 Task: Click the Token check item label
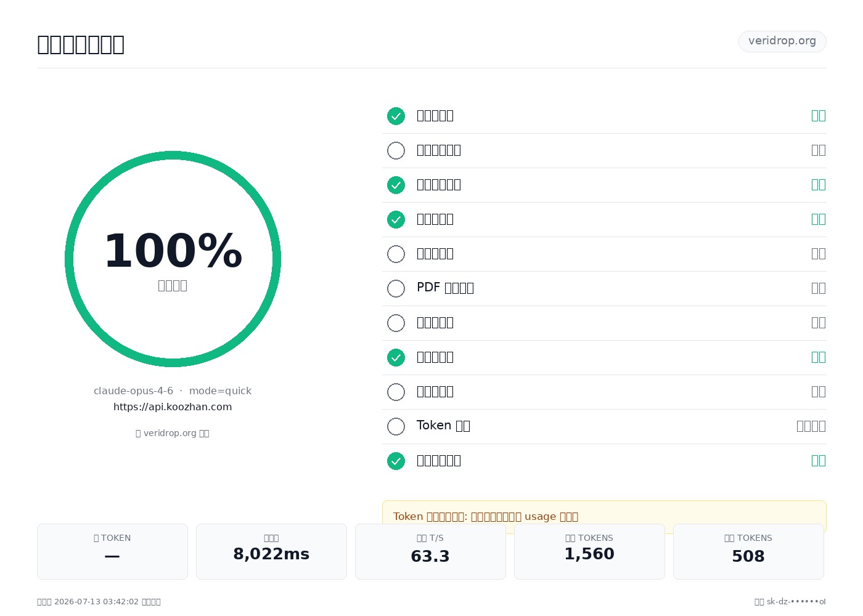click(443, 426)
